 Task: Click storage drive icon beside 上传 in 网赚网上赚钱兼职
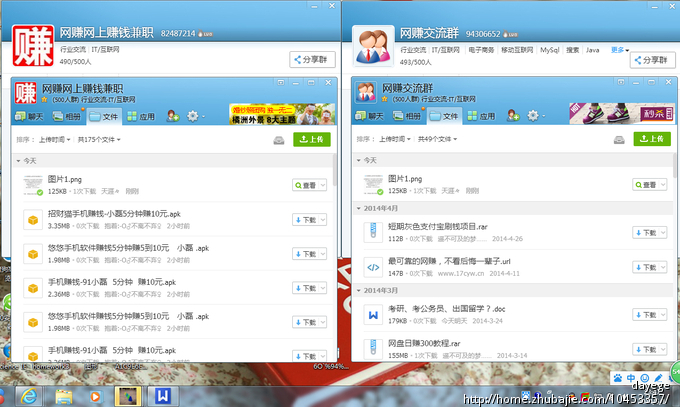(x=279, y=140)
